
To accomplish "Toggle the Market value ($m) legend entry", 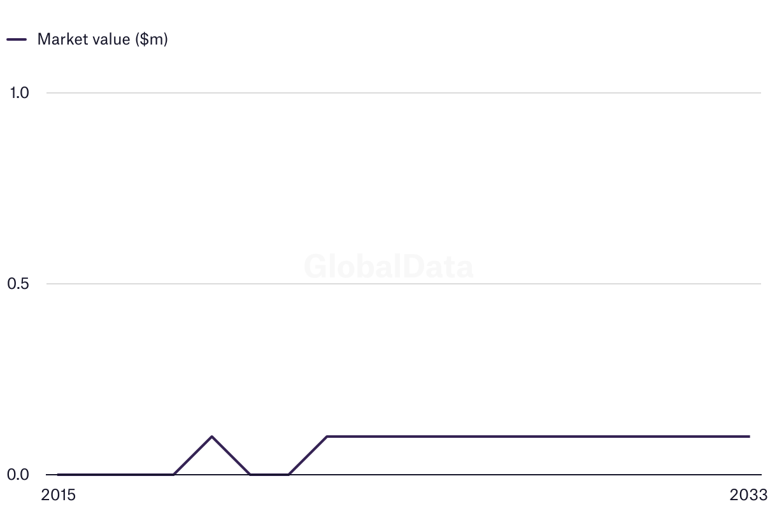I will (x=102, y=39).
